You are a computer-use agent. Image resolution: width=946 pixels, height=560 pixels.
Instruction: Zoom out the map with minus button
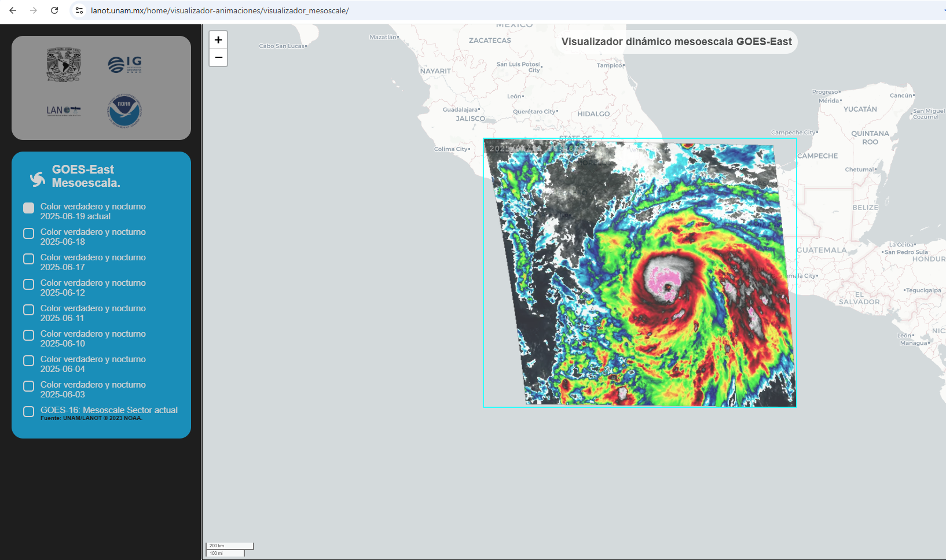(218, 57)
